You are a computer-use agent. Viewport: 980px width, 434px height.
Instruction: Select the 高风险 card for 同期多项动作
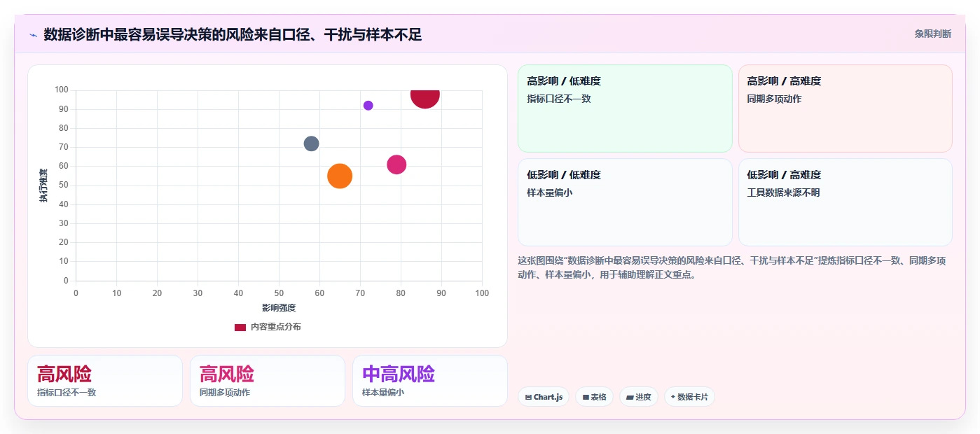point(268,381)
